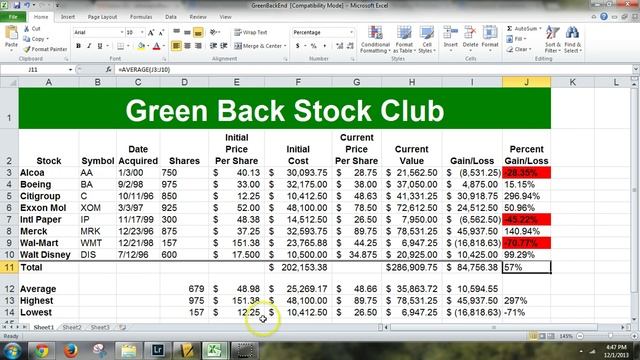This screenshot has height=360, width=640.
Task: Open the File tab
Action: click(x=13, y=17)
